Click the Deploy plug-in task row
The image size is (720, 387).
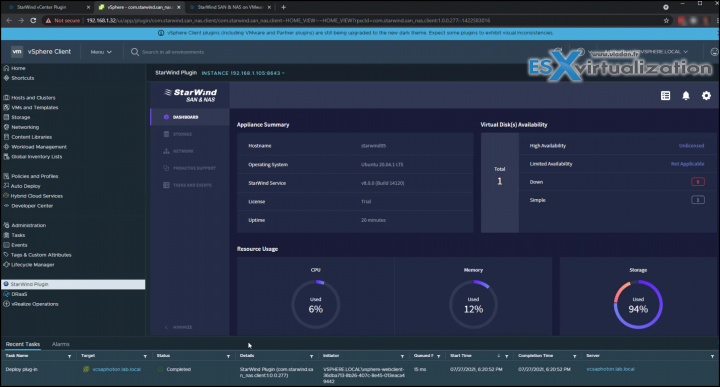(x=360, y=374)
